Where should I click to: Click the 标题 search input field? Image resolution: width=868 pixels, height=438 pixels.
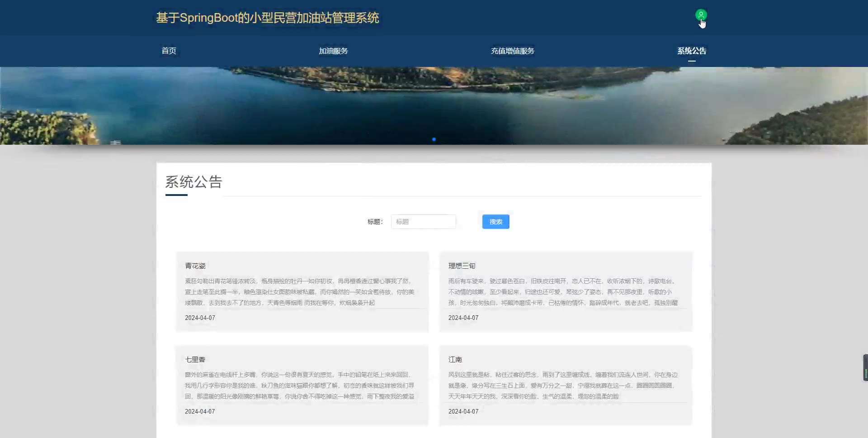tap(424, 222)
